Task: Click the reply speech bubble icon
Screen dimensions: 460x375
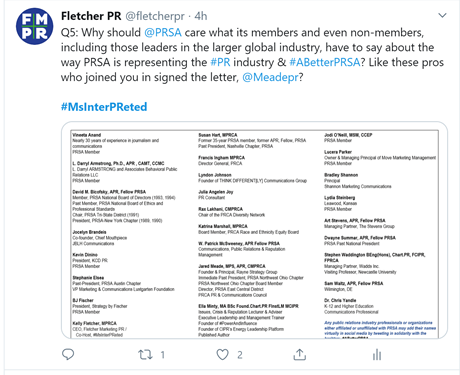Action: point(68,354)
